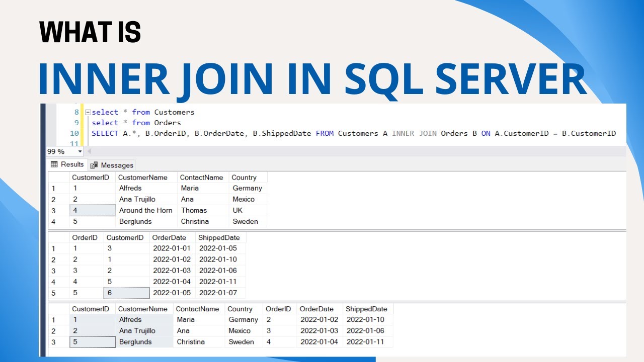Image resolution: width=644 pixels, height=362 pixels.
Task: Click 'Customers' in the line 8 query
Action: pyautogui.click(x=174, y=112)
